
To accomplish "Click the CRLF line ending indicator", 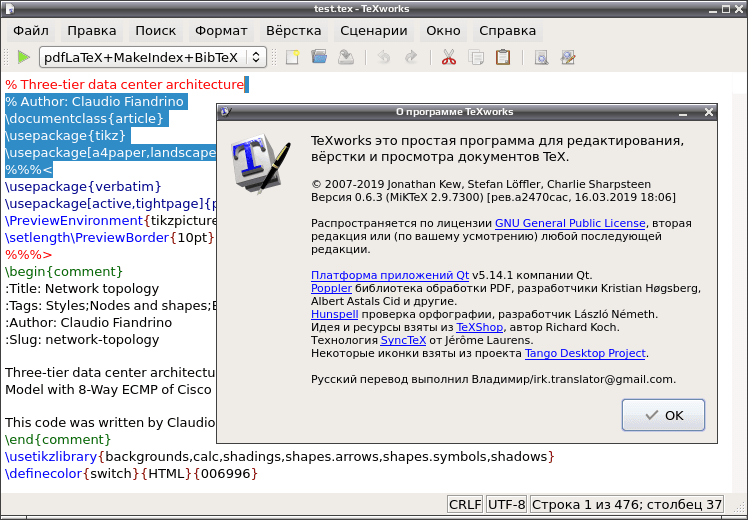I will (465, 505).
